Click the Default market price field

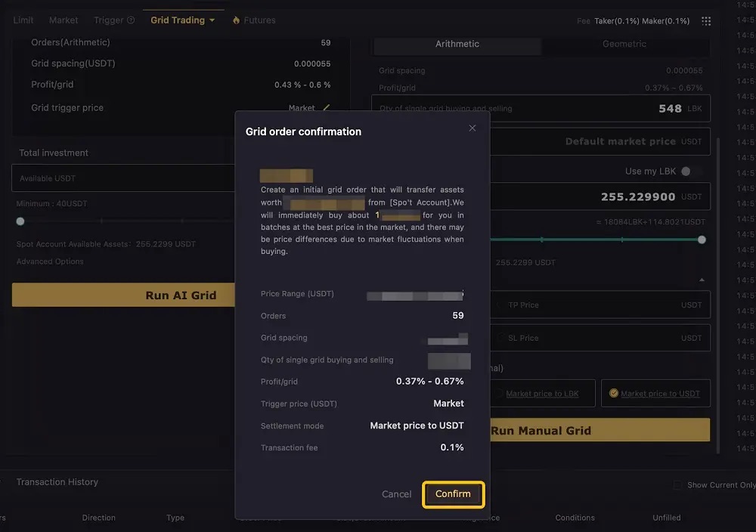[x=600, y=141]
